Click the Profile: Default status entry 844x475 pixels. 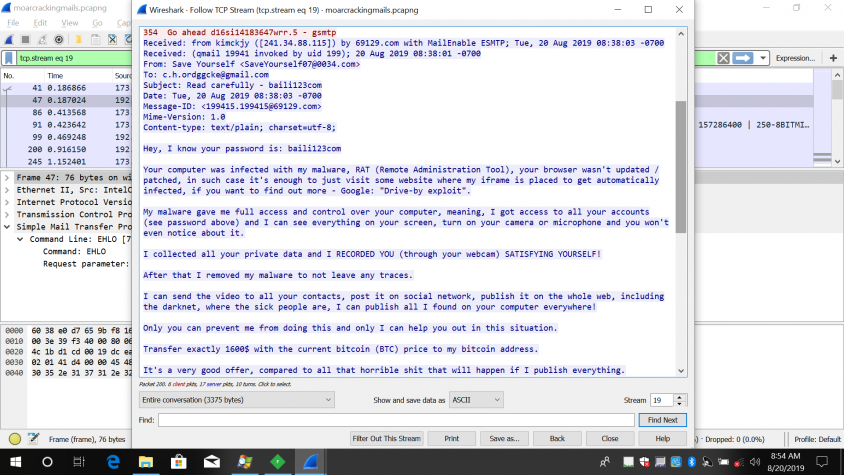click(x=817, y=439)
